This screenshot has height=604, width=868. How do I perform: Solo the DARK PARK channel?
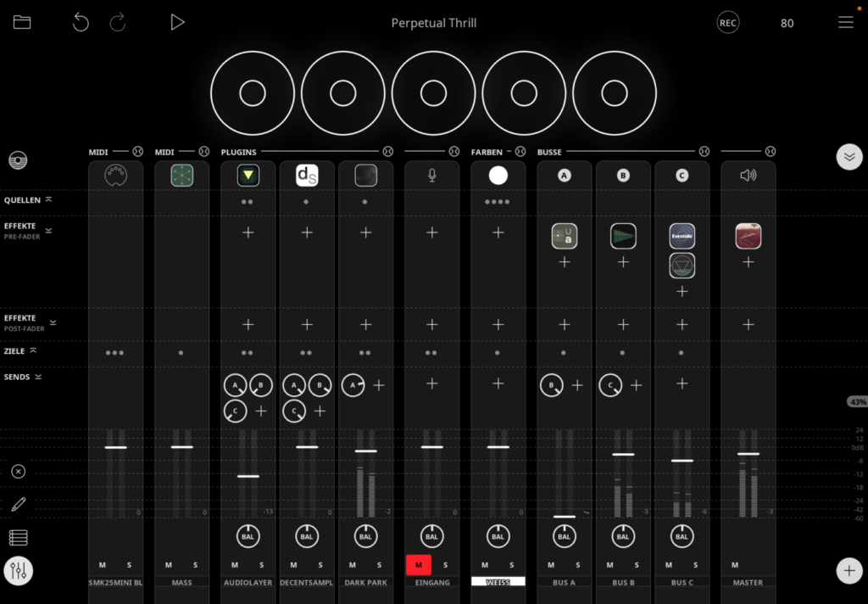click(x=378, y=565)
